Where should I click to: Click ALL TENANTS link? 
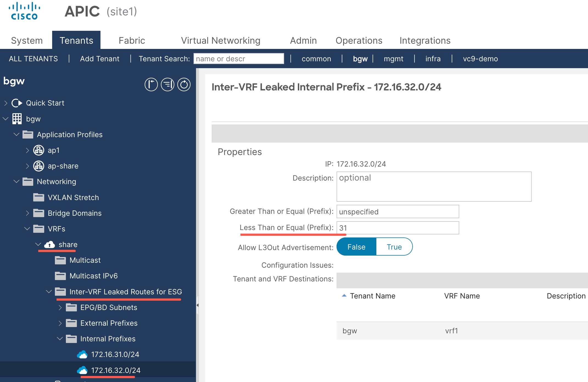(33, 59)
